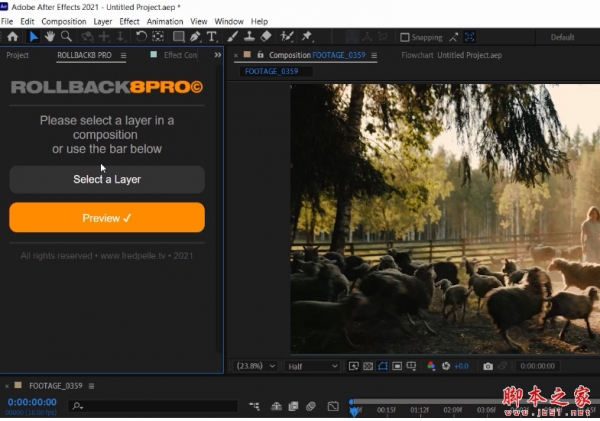Select the Zoom magnifier tool

66,37
